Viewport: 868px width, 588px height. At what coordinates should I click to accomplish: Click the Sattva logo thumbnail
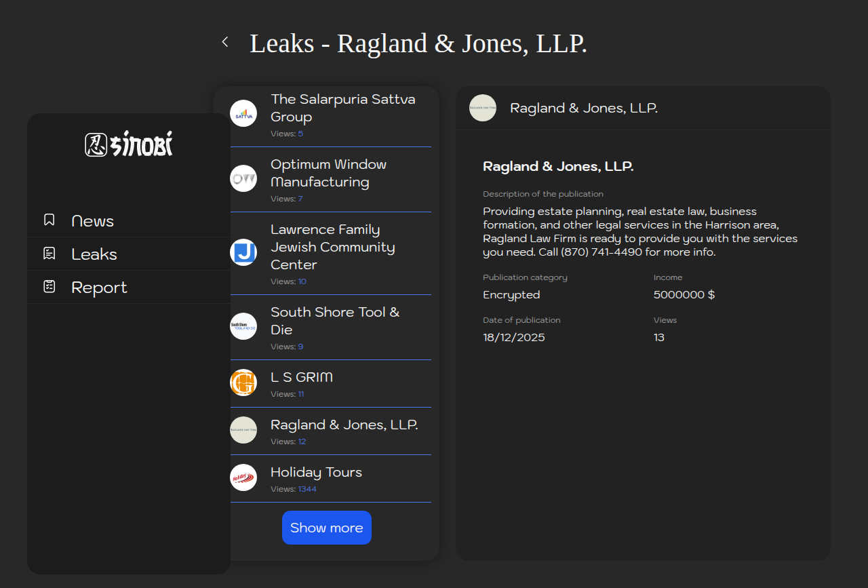point(243,114)
